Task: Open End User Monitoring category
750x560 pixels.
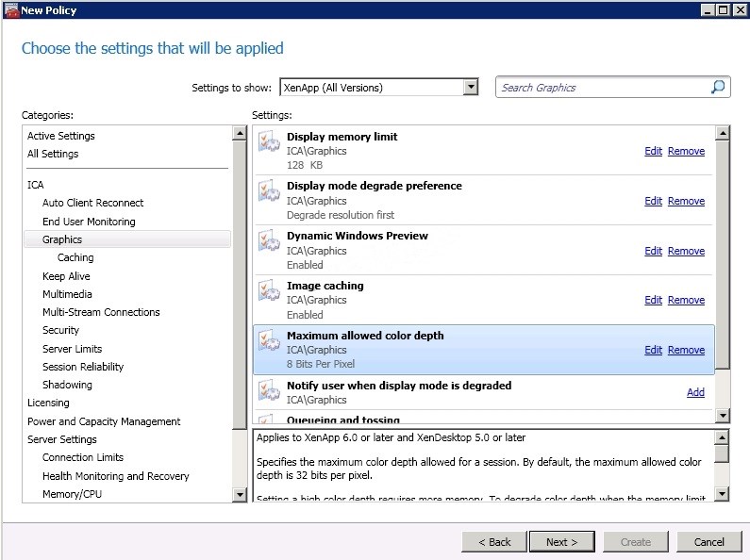Action: pyautogui.click(x=89, y=222)
